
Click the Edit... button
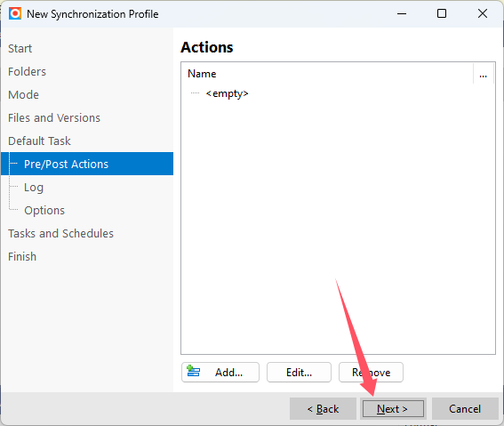tap(299, 373)
